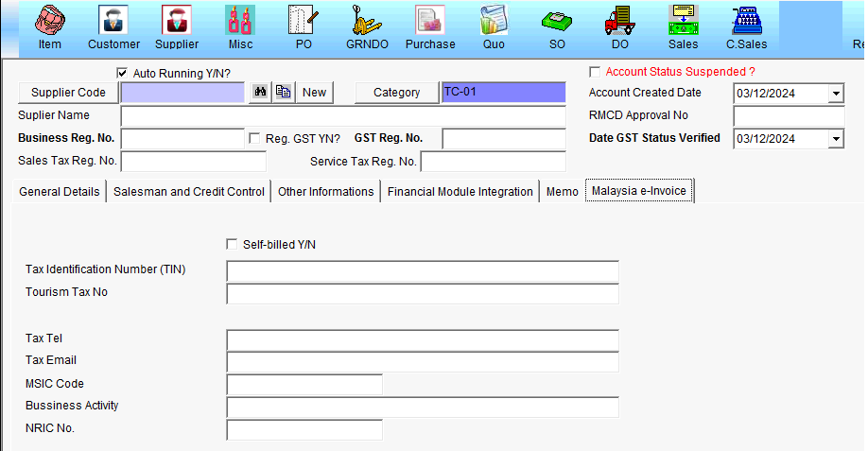Image resolution: width=868 pixels, height=451 pixels.
Task: Click the Tax Identification Number field
Action: 422,270
